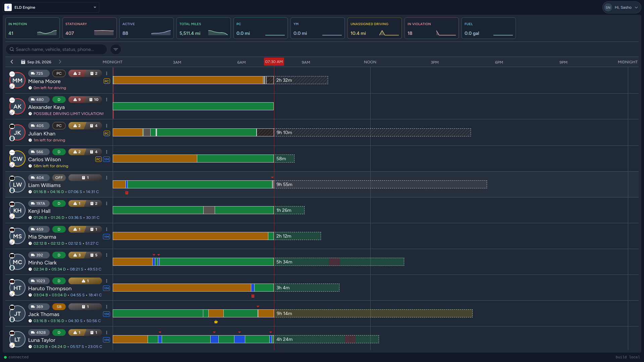
Task: Select the In Violation stat card
Action: 432,28
